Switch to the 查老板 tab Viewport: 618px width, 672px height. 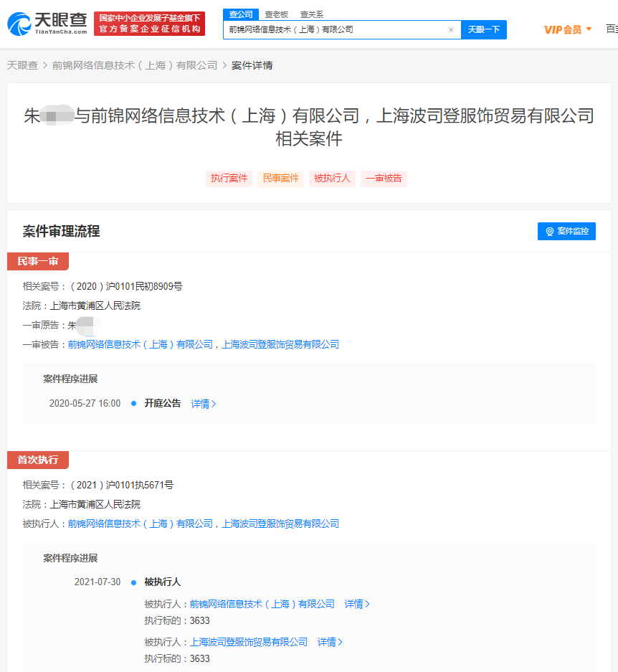point(277,14)
